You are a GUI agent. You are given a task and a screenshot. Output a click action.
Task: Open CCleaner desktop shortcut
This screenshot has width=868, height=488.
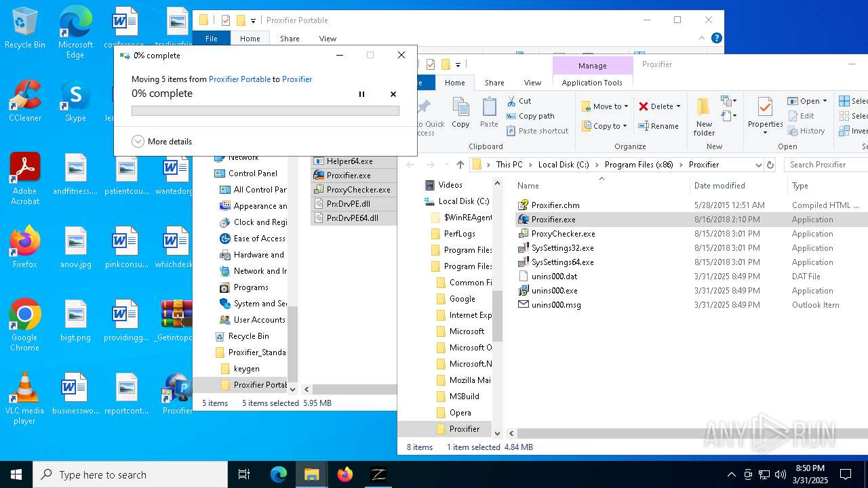pyautogui.click(x=25, y=100)
